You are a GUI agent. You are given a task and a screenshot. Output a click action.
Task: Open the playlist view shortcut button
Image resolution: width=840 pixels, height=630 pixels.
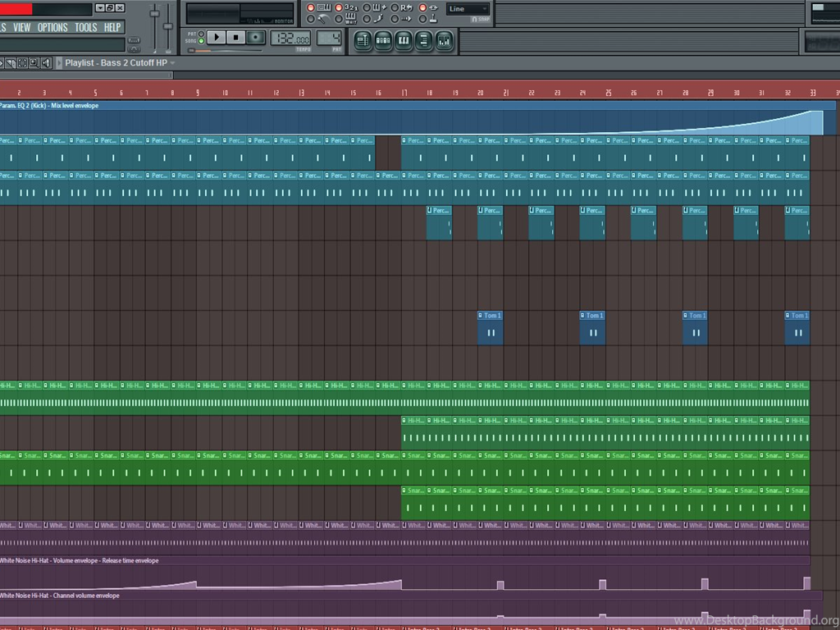[x=363, y=40]
